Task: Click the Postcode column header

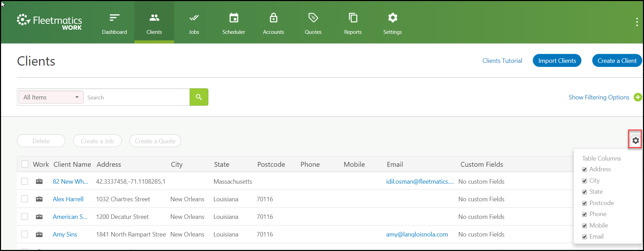Action: point(271,164)
